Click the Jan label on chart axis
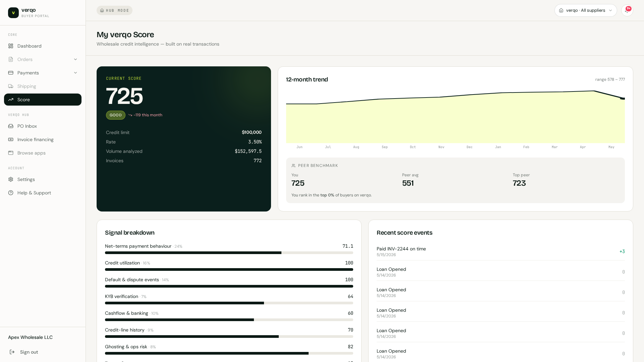The width and height of the screenshot is (644, 362). coord(498,147)
